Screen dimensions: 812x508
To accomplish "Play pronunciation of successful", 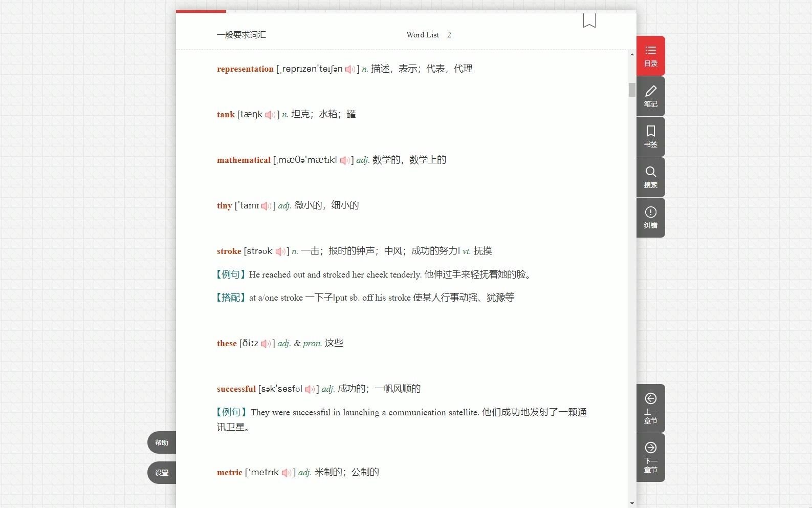I will point(310,389).
